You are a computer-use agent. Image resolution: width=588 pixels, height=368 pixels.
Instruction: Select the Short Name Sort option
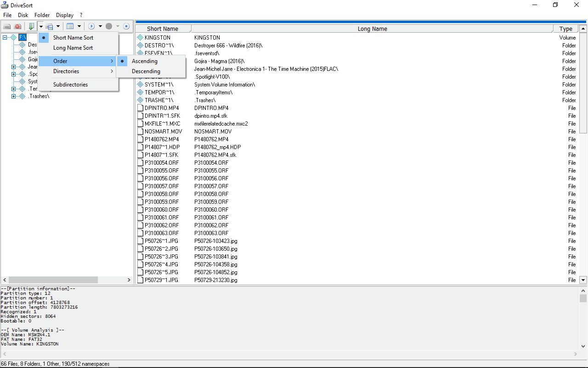coord(73,38)
